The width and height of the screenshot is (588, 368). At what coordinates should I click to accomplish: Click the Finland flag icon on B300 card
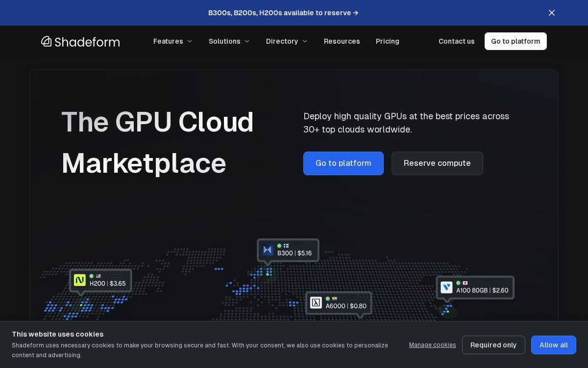pyautogui.click(x=286, y=246)
